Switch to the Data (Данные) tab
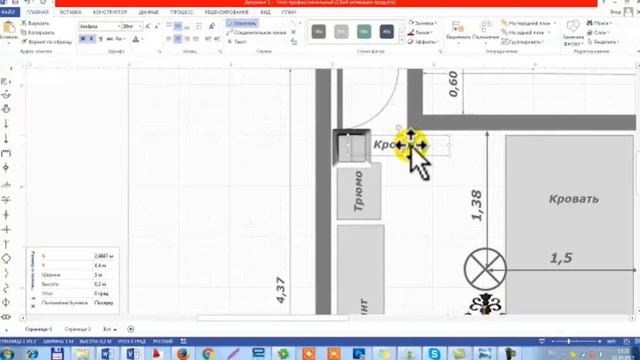Viewport: 640px width, 360px height. point(149,12)
